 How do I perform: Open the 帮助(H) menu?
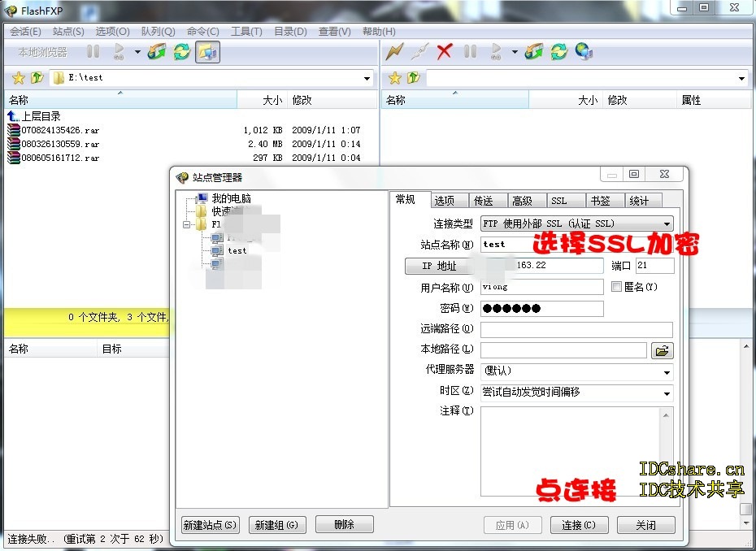pyautogui.click(x=379, y=32)
